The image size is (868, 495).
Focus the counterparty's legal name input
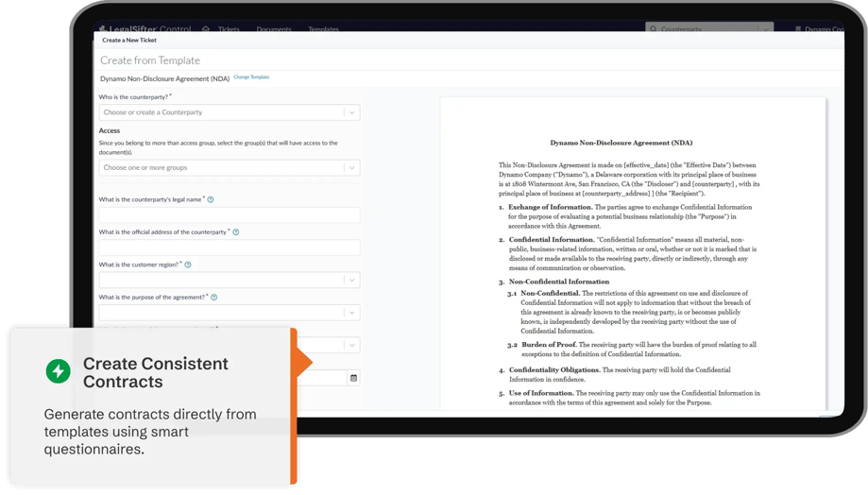point(230,214)
